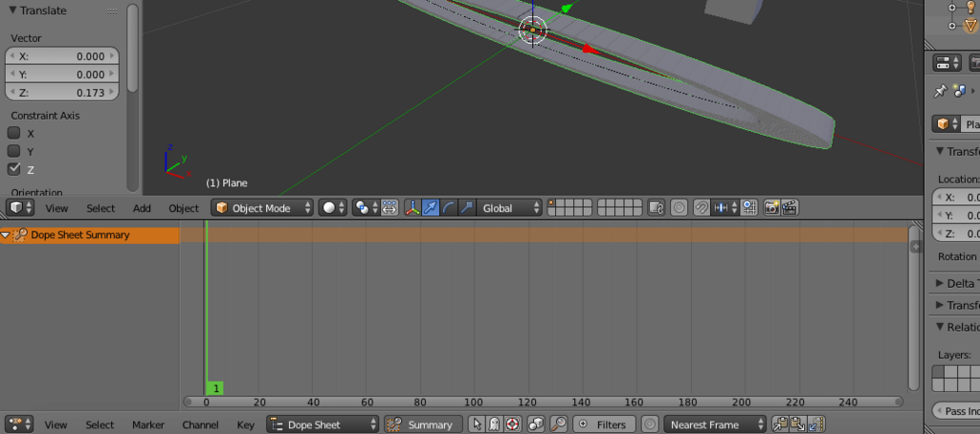Toggle the show hidden ghost icon
The image size is (980, 434).
click(x=495, y=424)
